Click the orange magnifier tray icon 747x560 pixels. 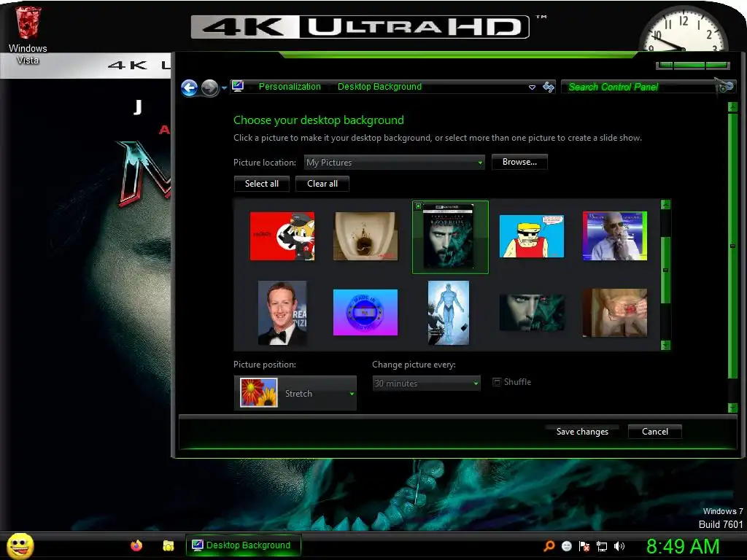(549, 546)
